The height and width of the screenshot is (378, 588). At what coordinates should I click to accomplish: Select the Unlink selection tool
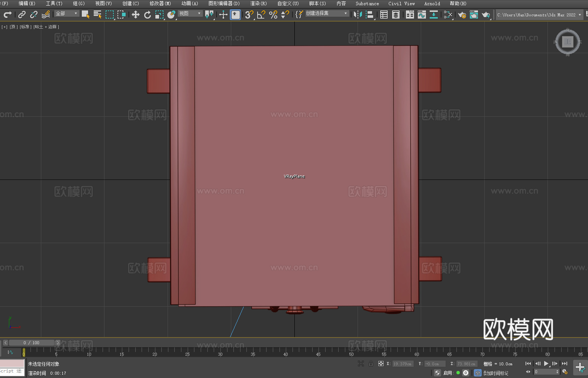point(34,14)
